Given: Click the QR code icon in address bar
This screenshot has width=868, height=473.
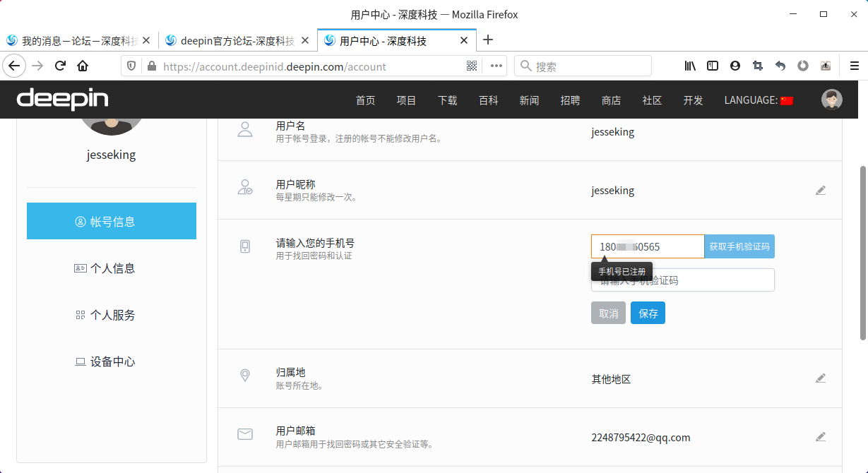Looking at the screenshot, I should [472, 66].
